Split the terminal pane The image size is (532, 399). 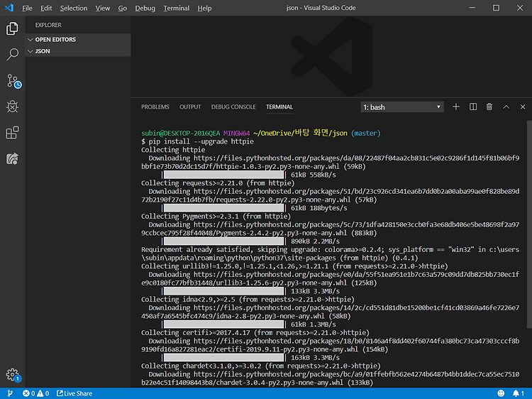pyautogui.click(x=473, y=107)
